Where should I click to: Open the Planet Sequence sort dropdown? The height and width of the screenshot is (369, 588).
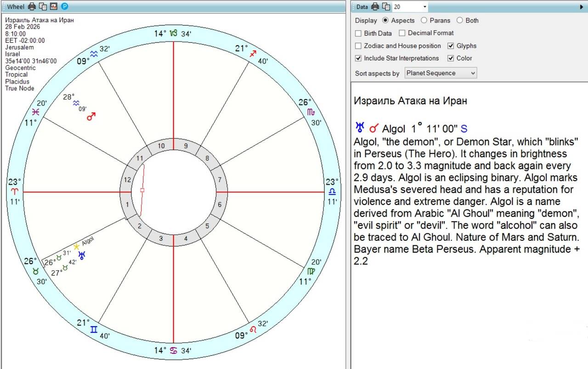441,73
